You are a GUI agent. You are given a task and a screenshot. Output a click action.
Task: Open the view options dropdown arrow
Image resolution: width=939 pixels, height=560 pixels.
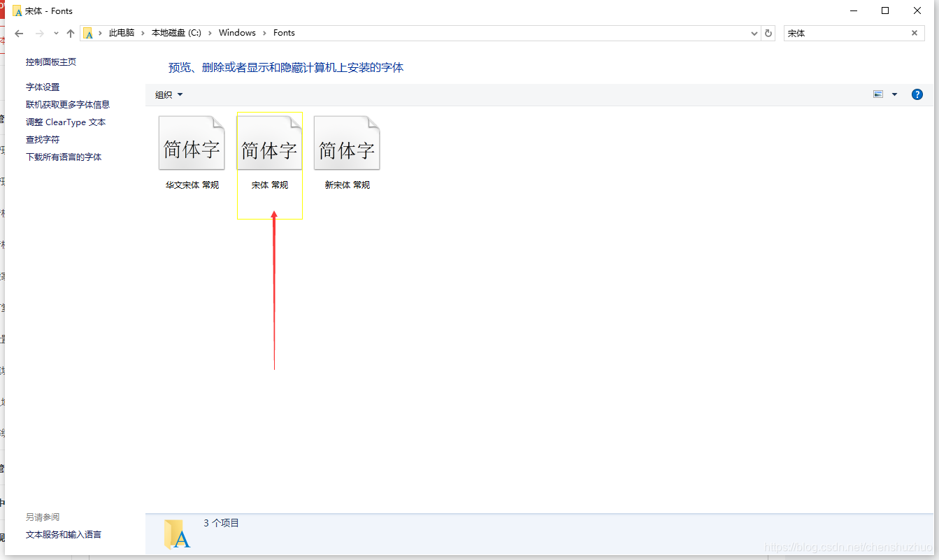894,94
